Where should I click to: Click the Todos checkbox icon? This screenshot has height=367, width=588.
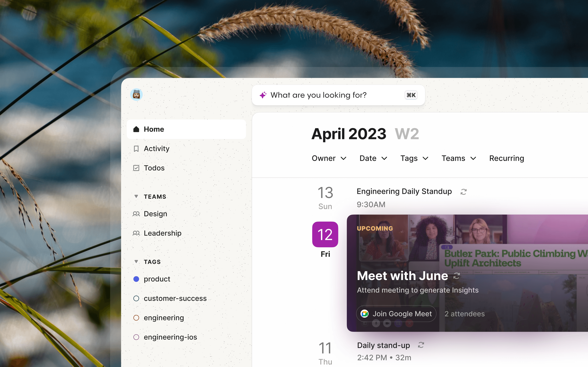tap(136, 168)
